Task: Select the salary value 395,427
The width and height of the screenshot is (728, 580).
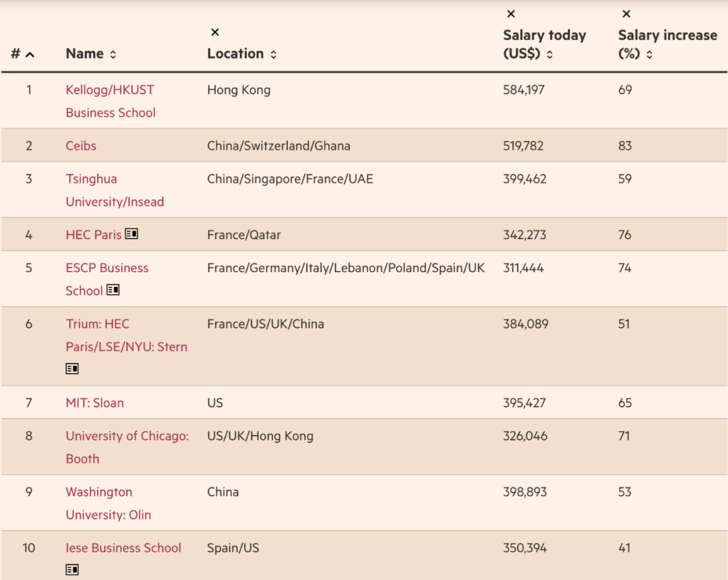Action: coord(524,403)
